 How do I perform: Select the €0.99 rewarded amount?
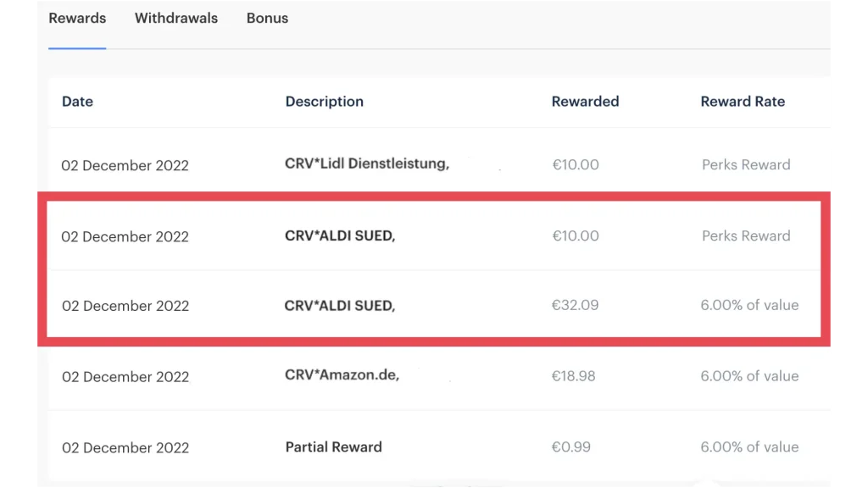coord(570,447)
